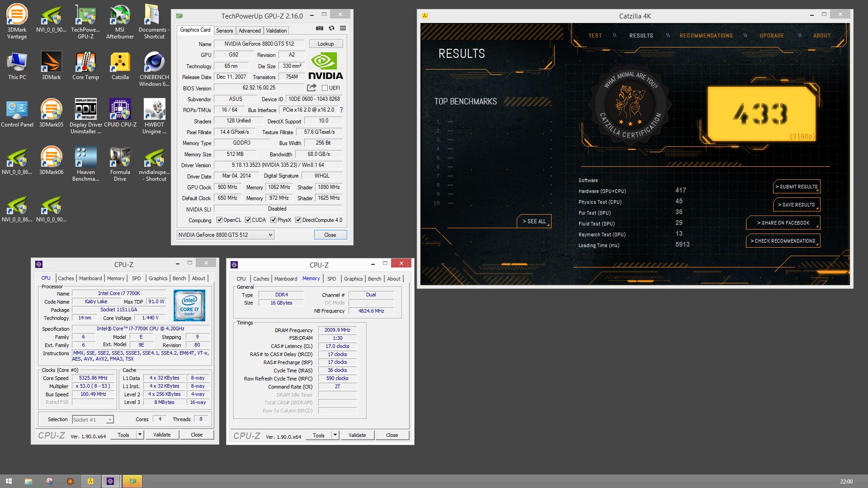Click SAVE RESULTS in Catzilla
Viewport: 868px width, 488px height.
(x=797, y=205)
